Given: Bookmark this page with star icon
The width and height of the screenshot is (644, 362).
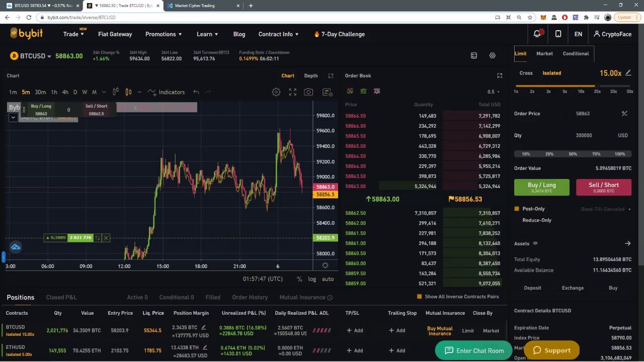Looking at the screenshot, I should tap(530, 17).
